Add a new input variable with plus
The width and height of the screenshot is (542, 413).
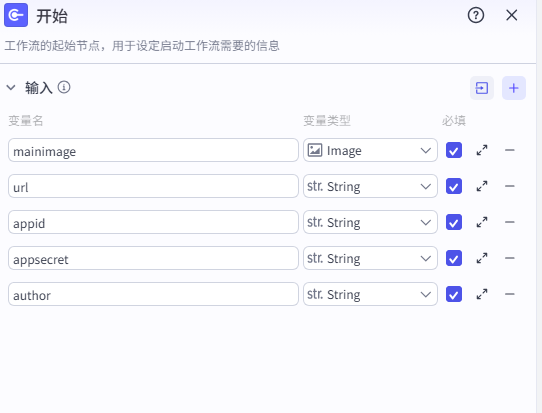point(514,88)
